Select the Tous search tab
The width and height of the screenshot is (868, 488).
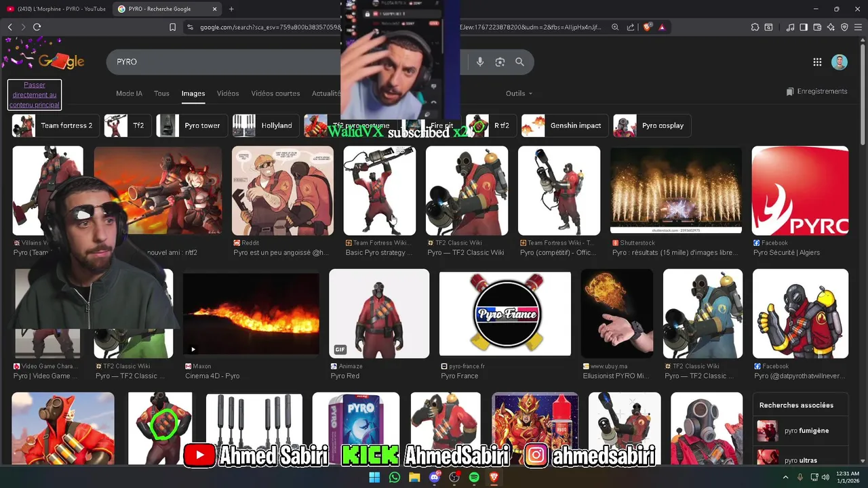(x=161, y=94)
